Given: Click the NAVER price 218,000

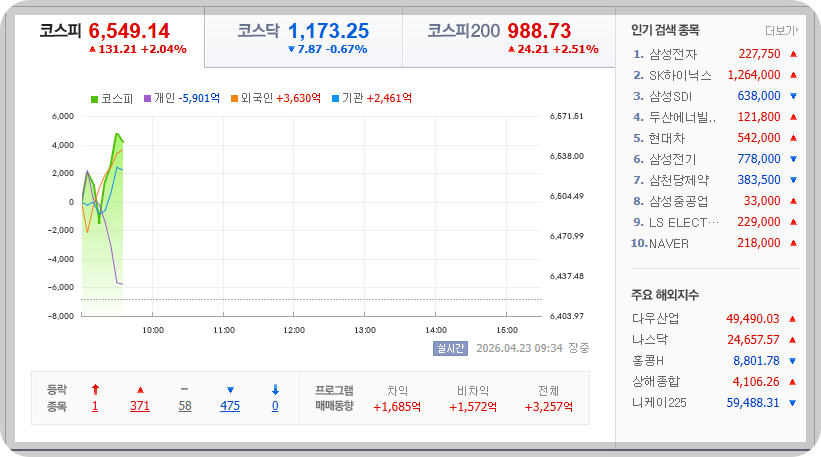Looking at the screenshot, I should [x=759, y=243].
